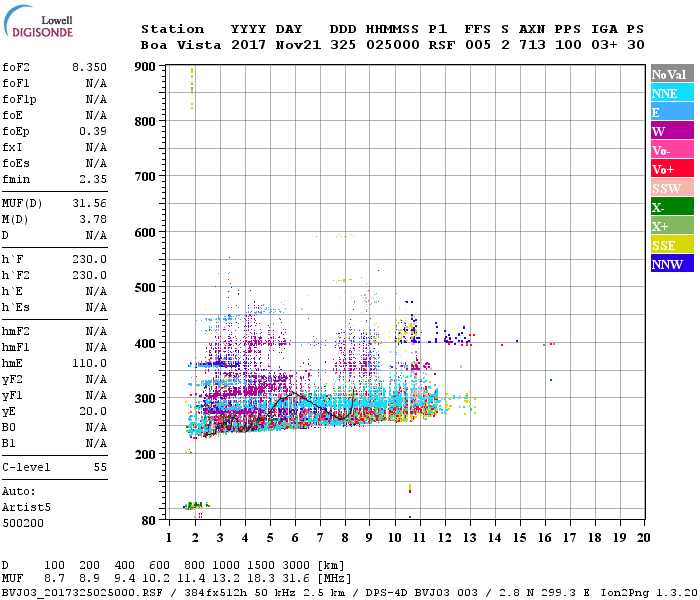
Task: Select the NoVal gray legend swatch
Action: [672, 74]
